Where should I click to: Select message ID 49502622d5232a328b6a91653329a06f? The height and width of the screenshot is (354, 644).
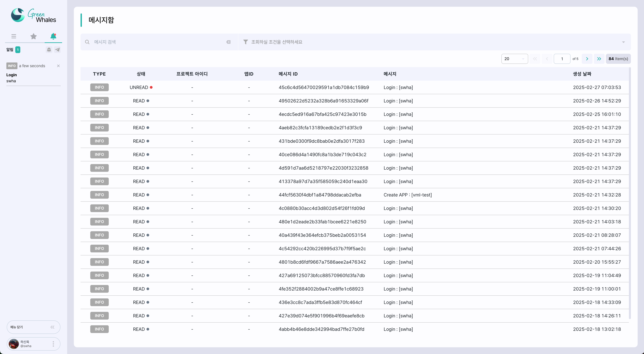[324, 101]
